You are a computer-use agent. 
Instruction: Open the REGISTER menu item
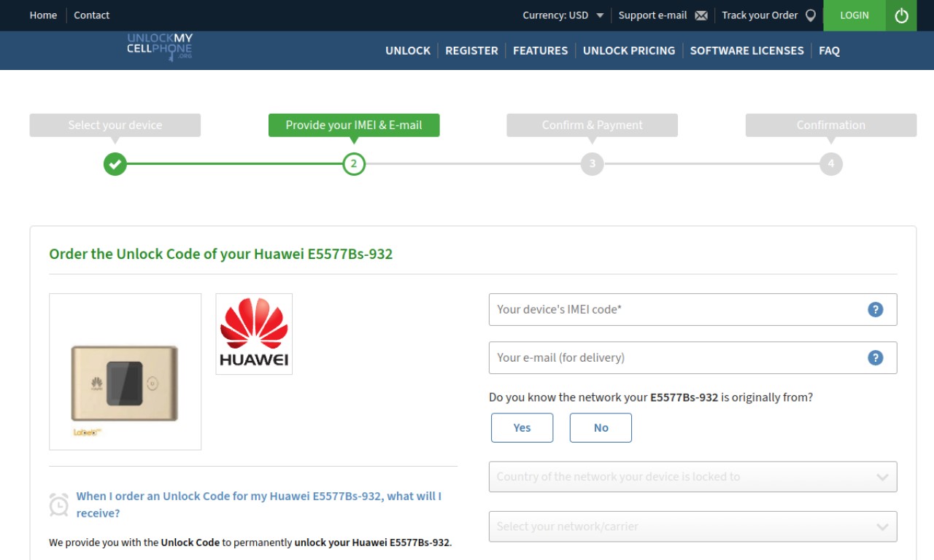pyautogui.click(x=471, y=50)
